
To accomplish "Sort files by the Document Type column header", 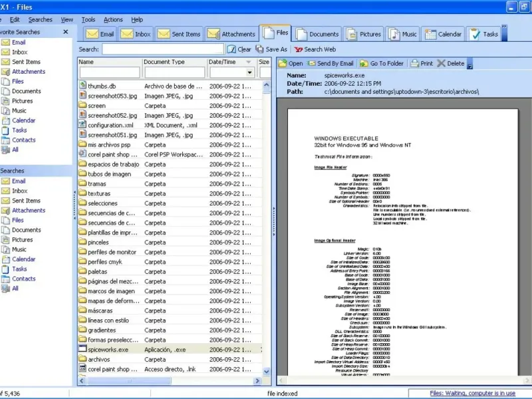I will (175, 62).
